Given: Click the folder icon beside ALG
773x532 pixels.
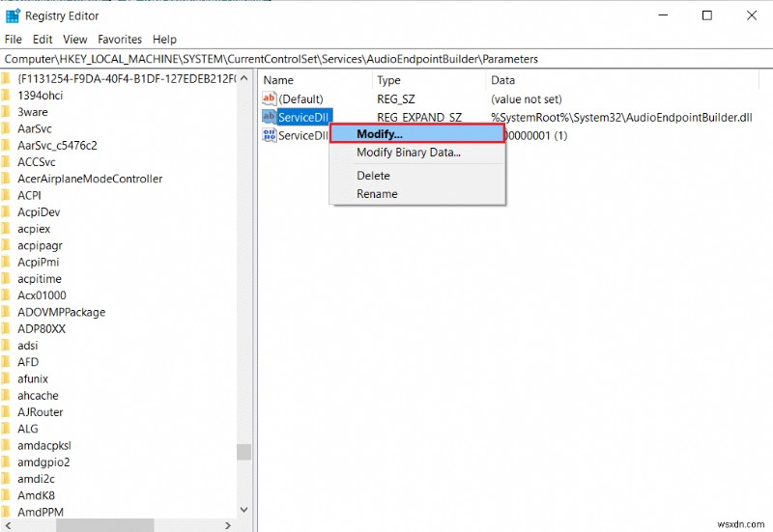Looking at the screenshot, I should [6, 429].
